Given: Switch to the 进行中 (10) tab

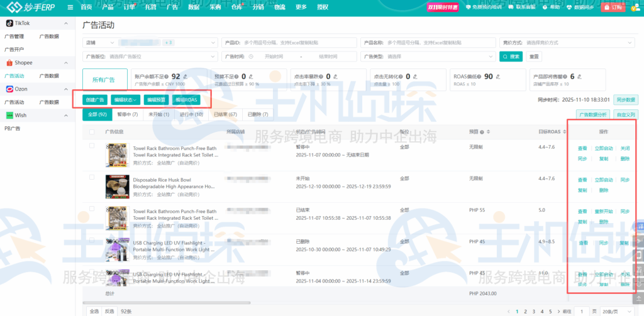Looking at the screenshot, I should click(191, 114).
